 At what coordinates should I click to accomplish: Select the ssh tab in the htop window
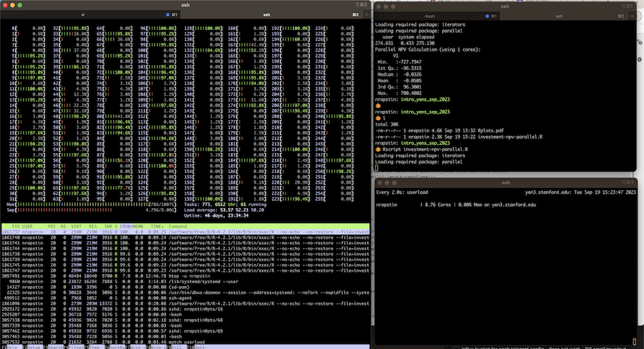tap(266, 14)
